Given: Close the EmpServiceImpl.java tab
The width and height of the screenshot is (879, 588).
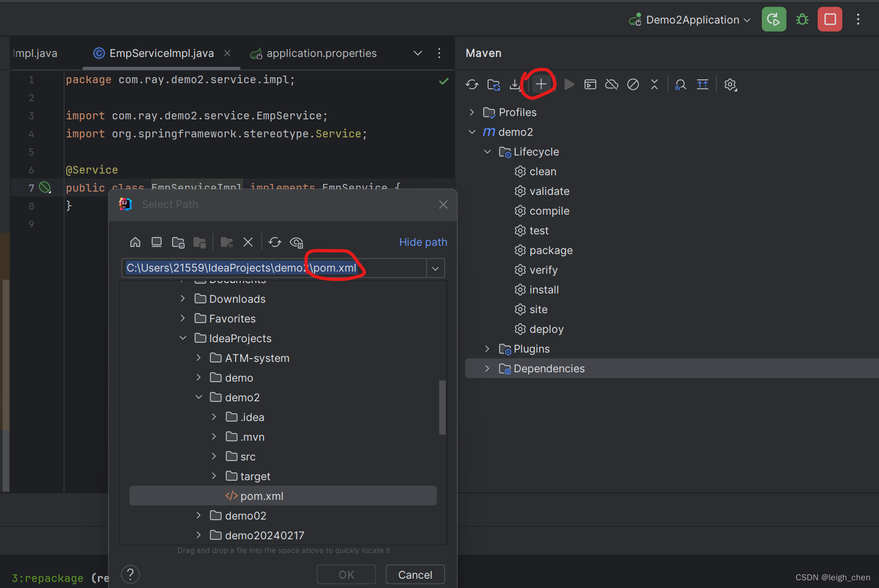Looking at the screenshot, I should click(x=227, y=53).
